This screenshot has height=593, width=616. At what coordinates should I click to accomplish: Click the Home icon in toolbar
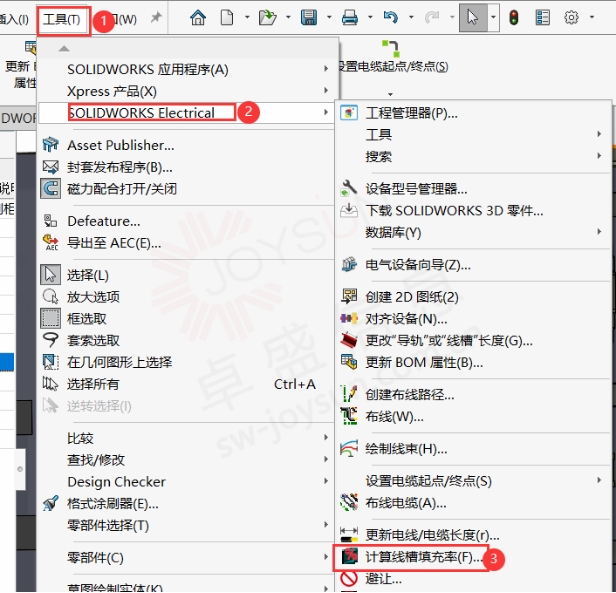pos(198,18)
